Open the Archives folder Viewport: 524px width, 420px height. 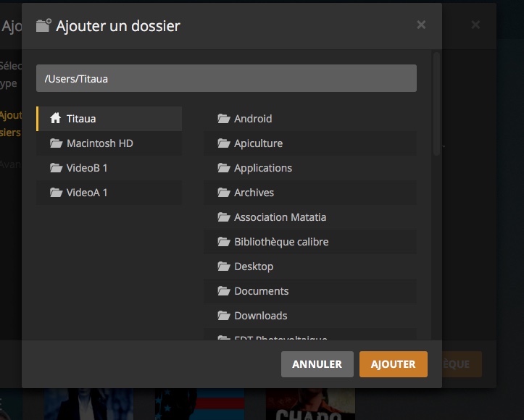310,193
